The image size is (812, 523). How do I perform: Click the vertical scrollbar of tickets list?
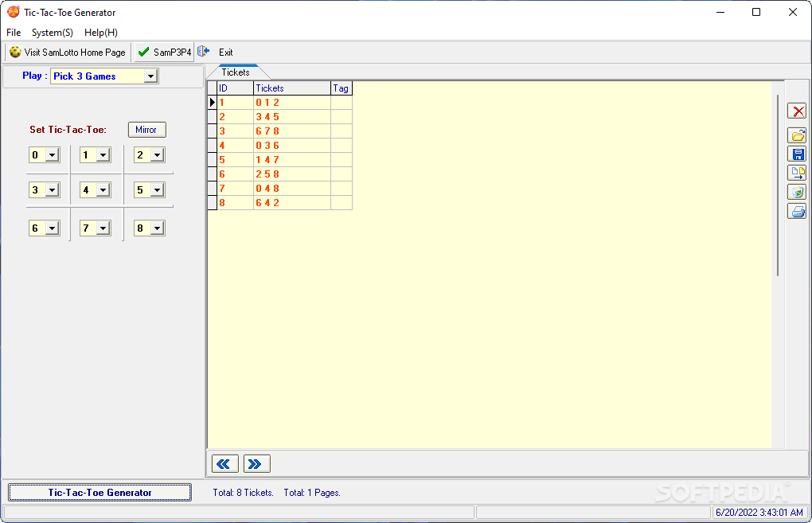[x=778, y=185]
